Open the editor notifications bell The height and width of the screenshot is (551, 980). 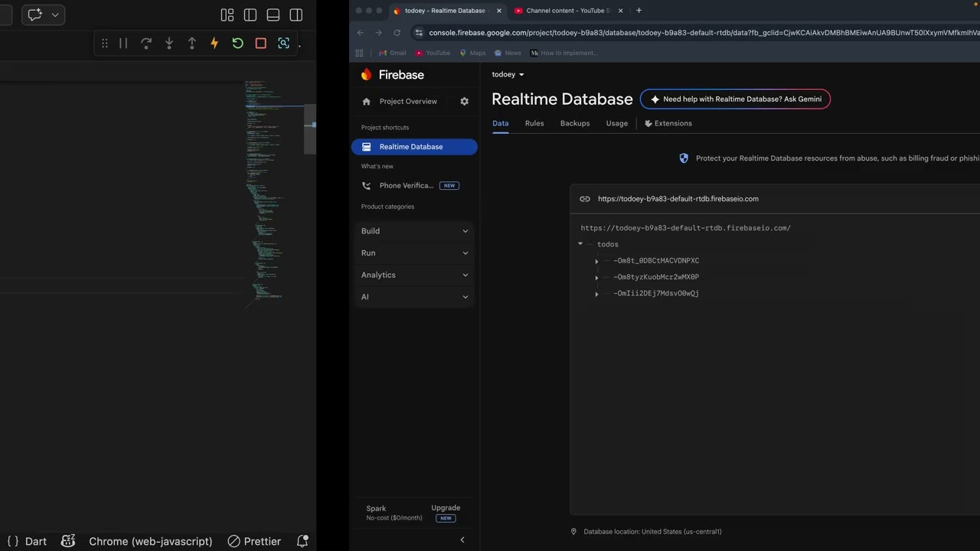pos(302,541)
